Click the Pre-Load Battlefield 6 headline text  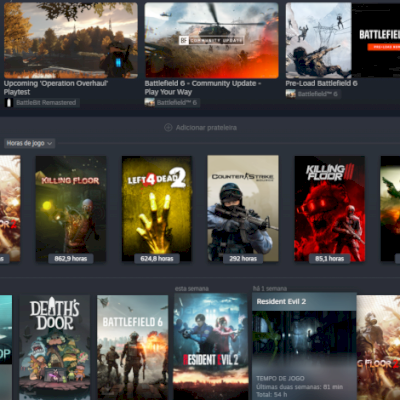[x=321, y=83]
